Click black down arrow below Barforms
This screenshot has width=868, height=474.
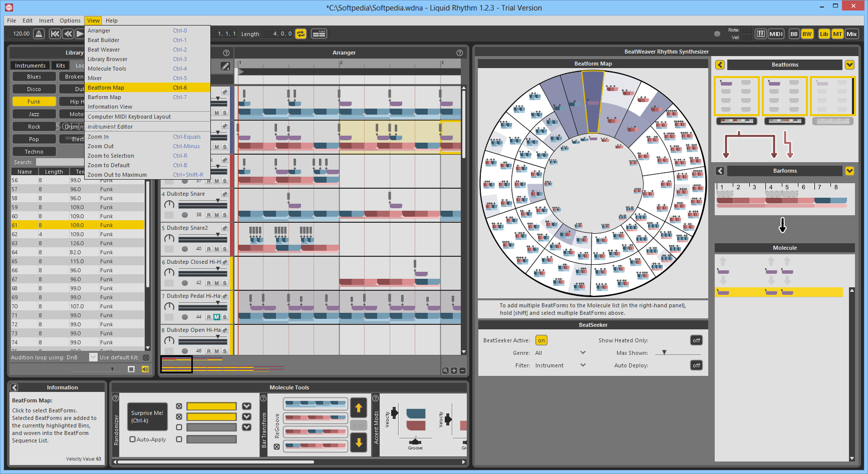pyautogui.click(x=782, y=225)
